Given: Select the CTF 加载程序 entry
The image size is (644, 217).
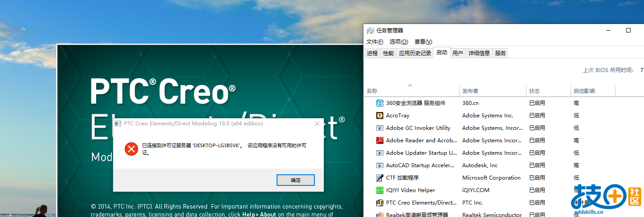Looking at the screenshot, I should (403, 178).
